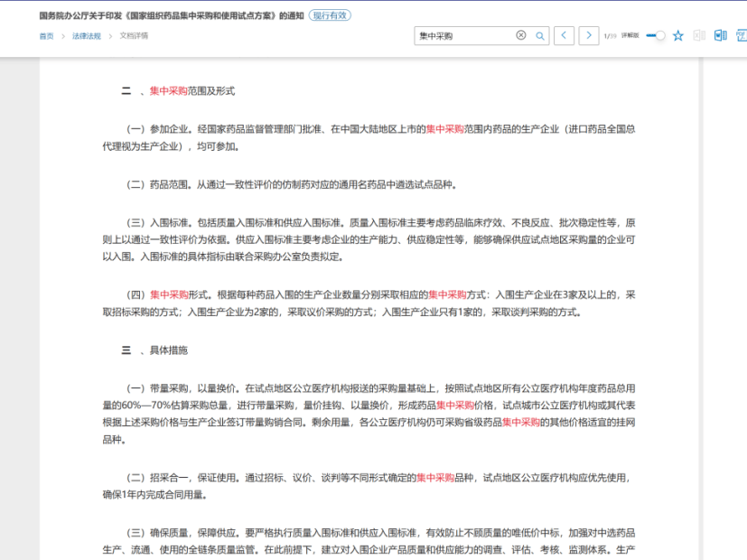Export document as Word file

point(720,36)
